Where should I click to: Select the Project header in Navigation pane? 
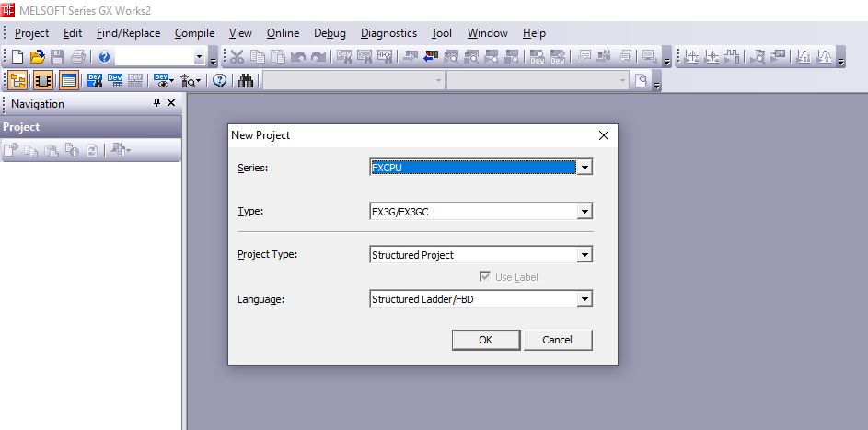(91, 127)
